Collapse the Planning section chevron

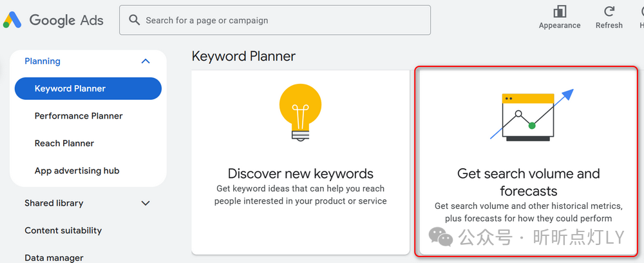146,61
